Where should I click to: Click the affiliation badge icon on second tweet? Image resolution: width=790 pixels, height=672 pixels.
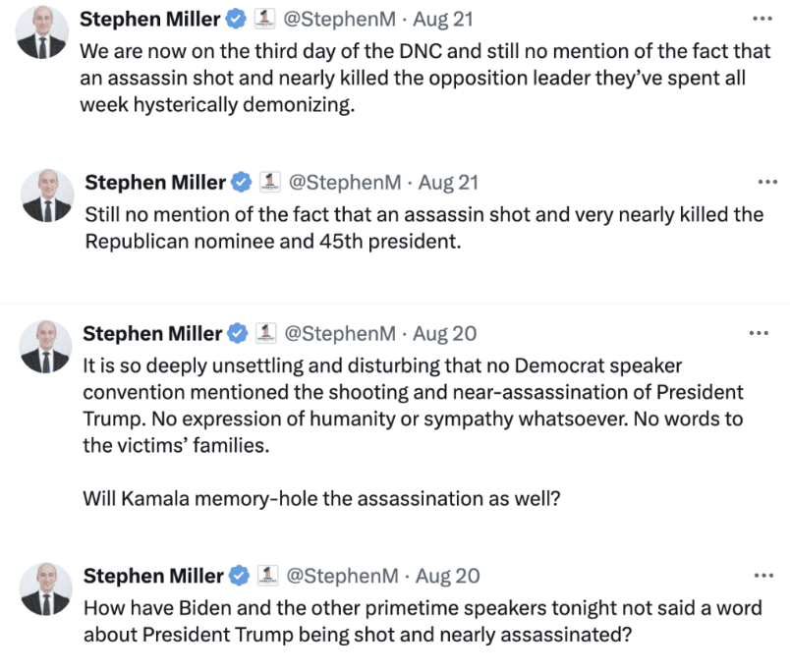[x=269, y=182]
